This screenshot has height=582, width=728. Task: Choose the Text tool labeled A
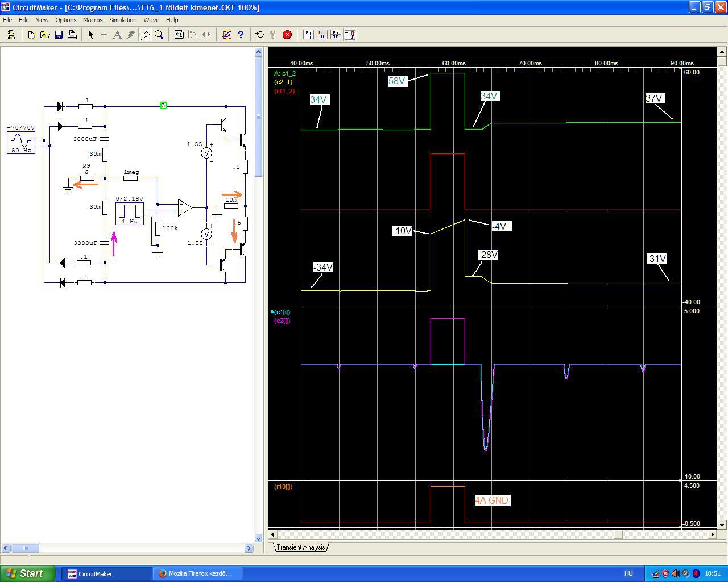[x=117, y=35]
